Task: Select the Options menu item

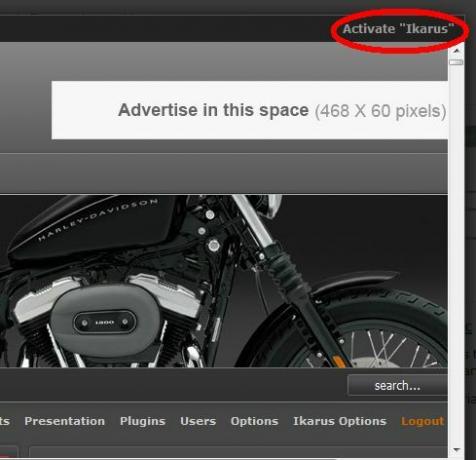Action: [254, 421]
